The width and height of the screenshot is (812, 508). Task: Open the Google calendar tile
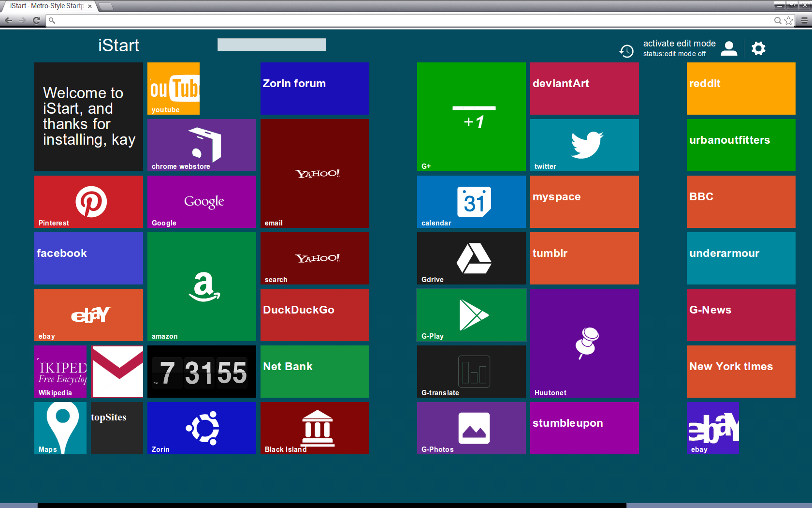pyautogui.click(x=471, y=202)
